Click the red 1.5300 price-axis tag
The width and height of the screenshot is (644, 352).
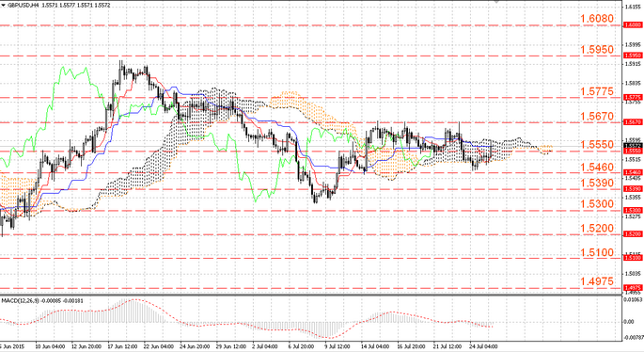click(x=633, y=210)
